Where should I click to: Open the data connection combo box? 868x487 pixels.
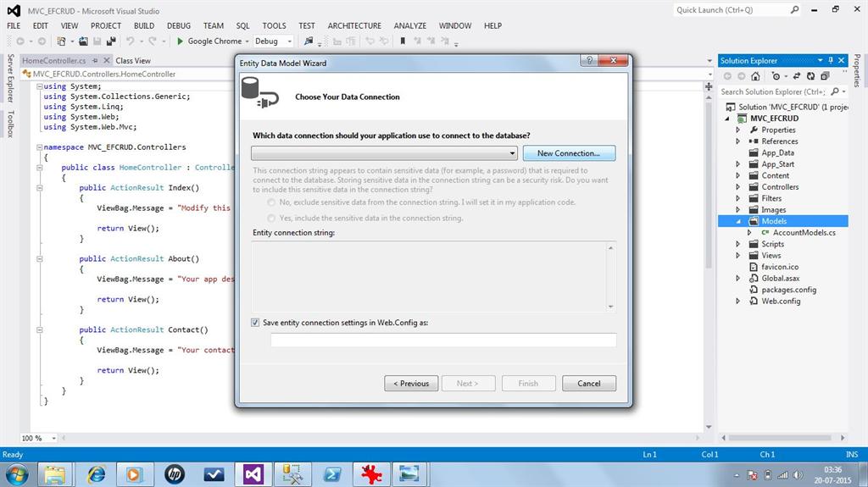(384, 153)
